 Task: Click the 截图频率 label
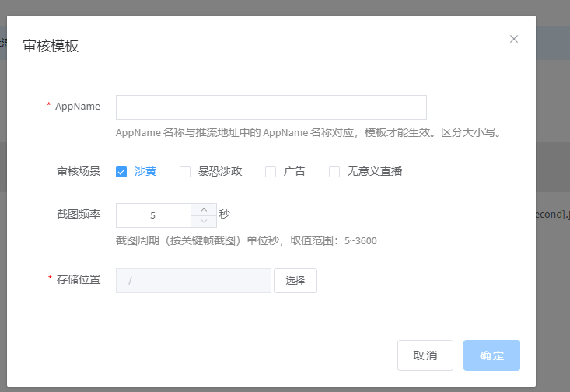pos(79,214)
